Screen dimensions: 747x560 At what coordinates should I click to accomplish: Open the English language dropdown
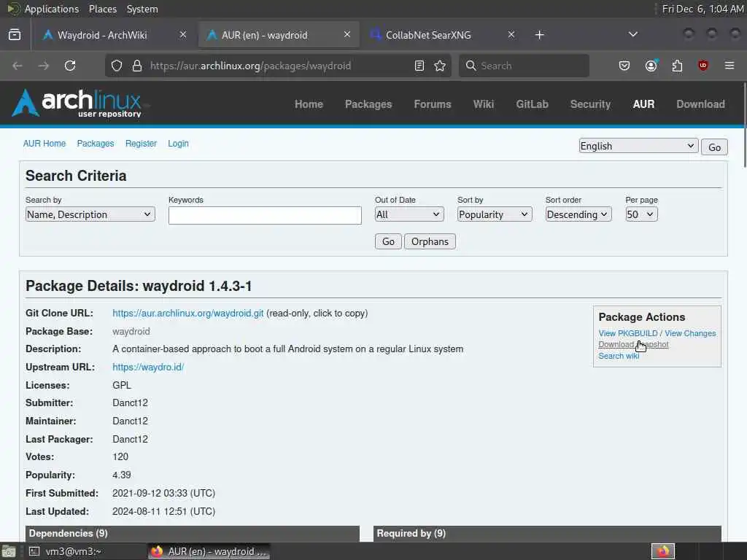tap(638, 146)
